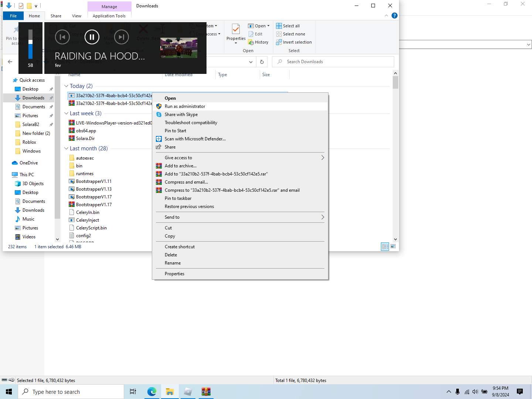The height and width of the screenshot is (399, 532).
Task: Open the Application Tools tab
Action: [109, 16]
